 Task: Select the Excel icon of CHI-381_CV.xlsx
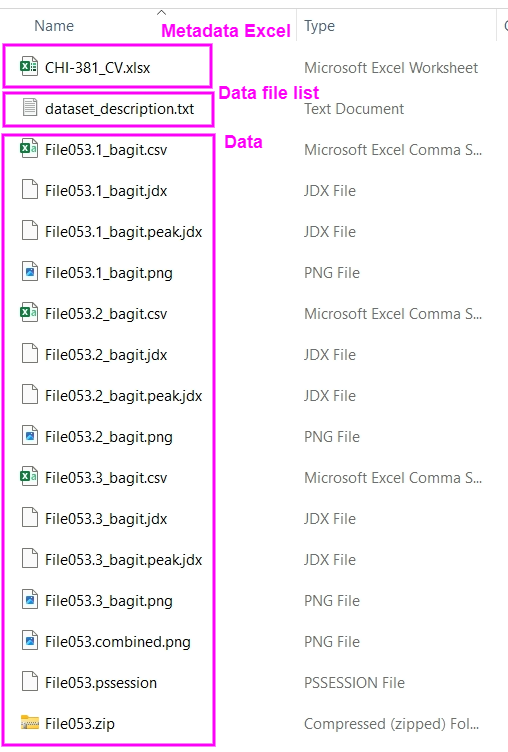(x=29, y=67)
